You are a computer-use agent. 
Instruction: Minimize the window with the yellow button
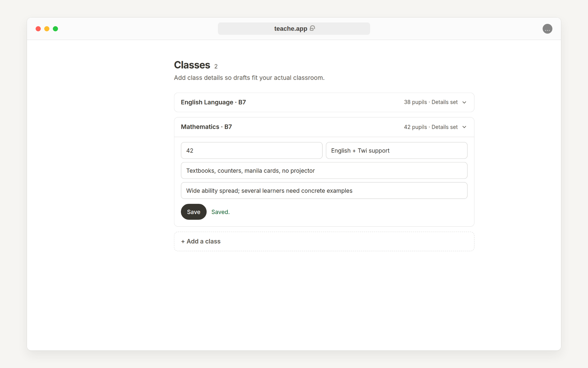pyautogui.click(x=47, y=29)
